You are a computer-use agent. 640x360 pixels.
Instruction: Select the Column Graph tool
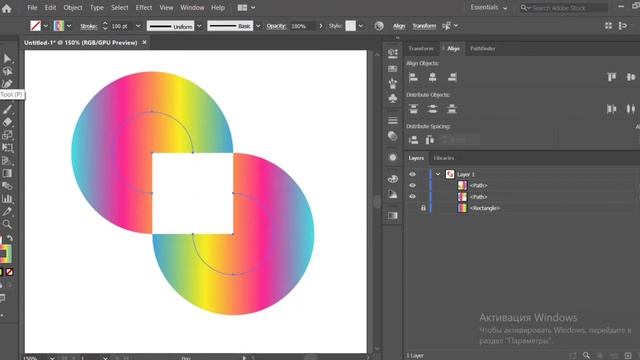pyautogui.click(x=7, y=199)
